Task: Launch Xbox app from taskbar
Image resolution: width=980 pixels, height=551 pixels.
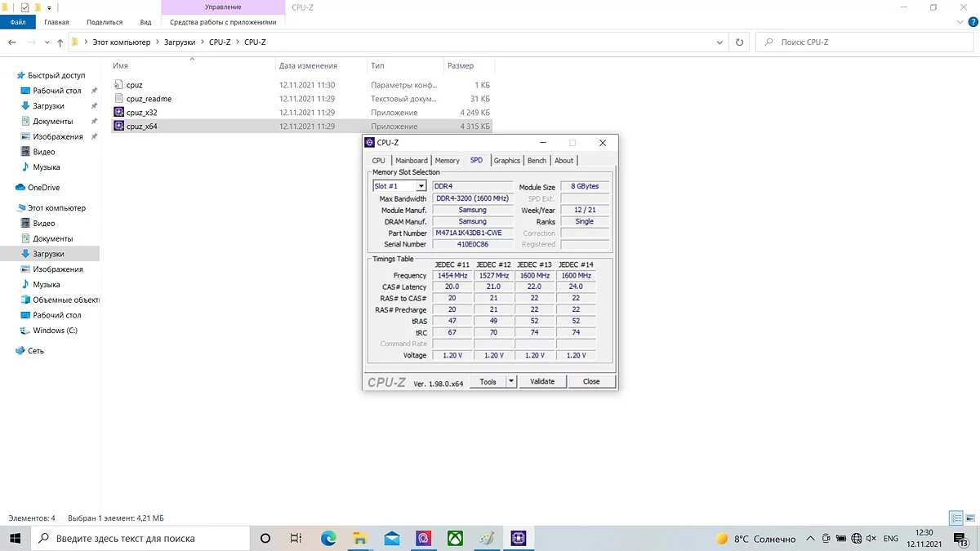Action: tap(455, 539)
